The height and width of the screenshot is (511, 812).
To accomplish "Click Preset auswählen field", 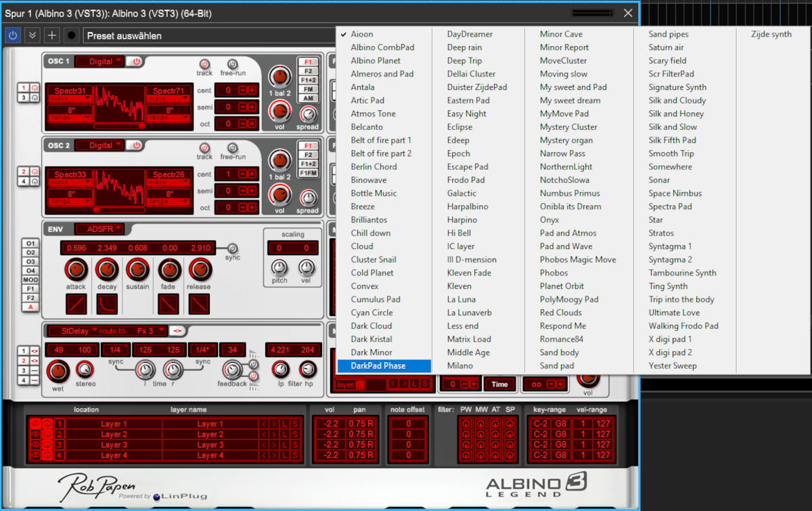I will [x=209, y=35].
